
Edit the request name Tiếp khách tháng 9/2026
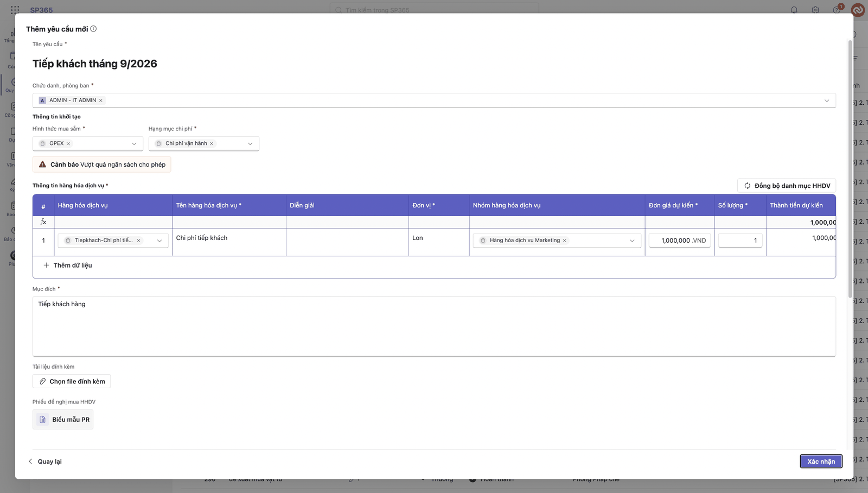(x=95, y=64)
